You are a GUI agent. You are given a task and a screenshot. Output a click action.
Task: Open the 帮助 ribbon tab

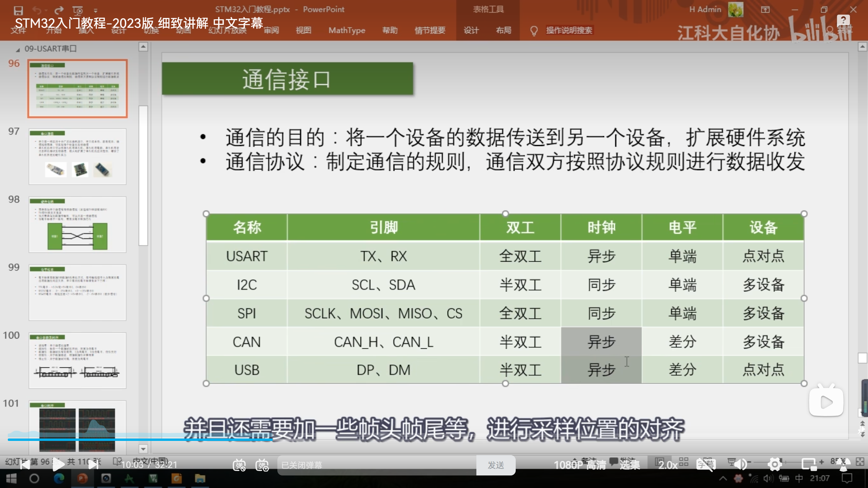390,30
